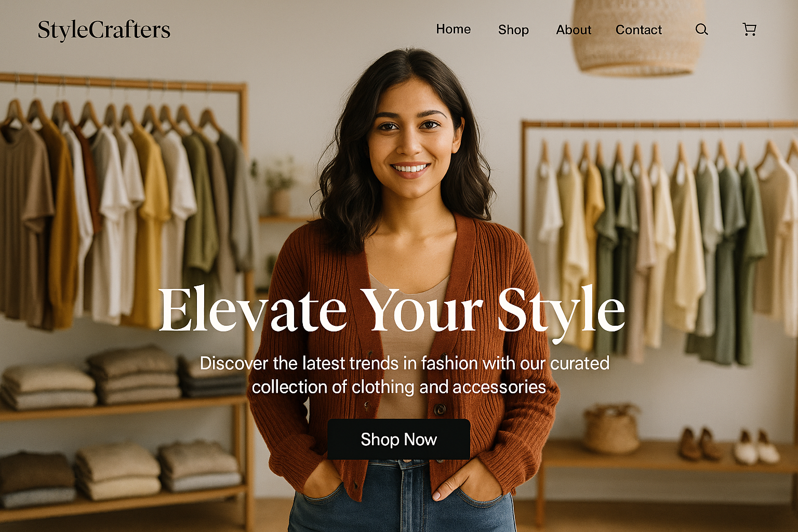Click the small potted plant behind woman
This screenshot has width=798, height=532.
tap(281, 187)
